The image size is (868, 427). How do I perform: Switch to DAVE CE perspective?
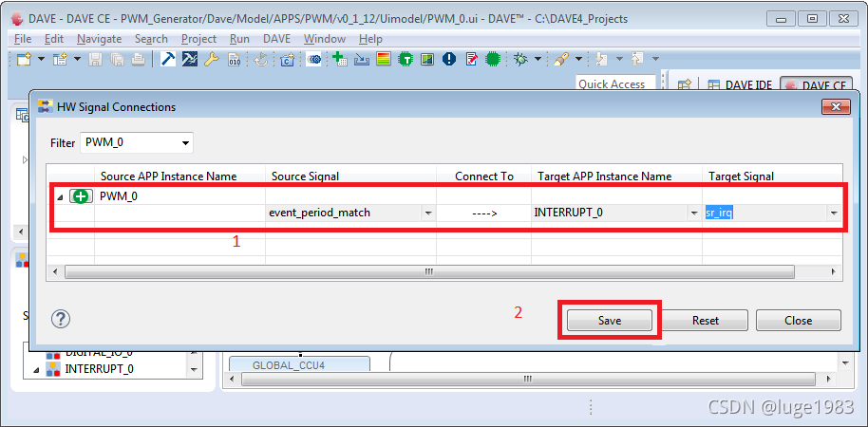pos(817,85)
